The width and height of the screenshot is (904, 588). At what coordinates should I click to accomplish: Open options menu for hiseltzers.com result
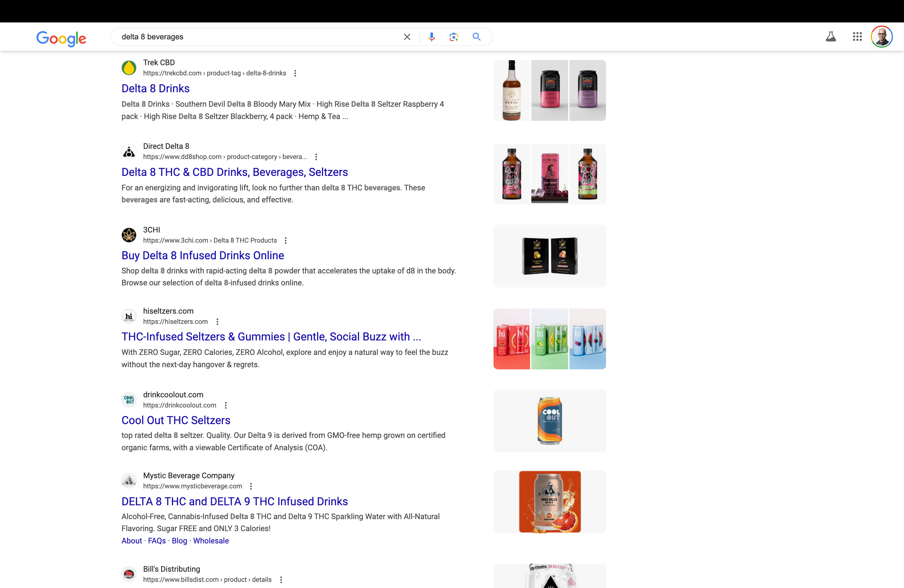(x=217, y=322)
